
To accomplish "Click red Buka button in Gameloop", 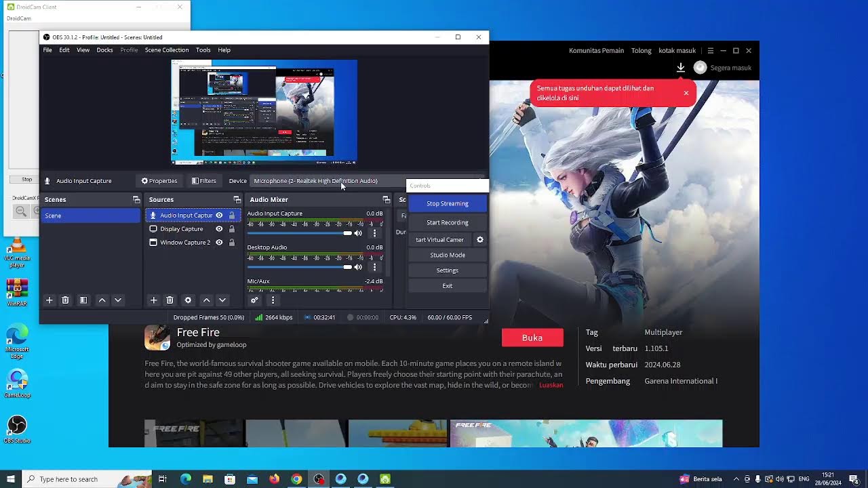I will tap(532, 338).
